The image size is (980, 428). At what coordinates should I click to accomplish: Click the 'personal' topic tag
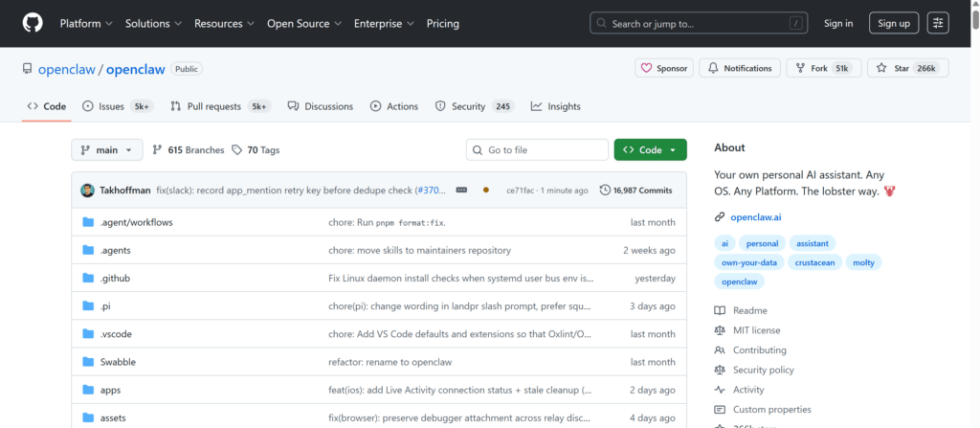click(x=762, y=243)
